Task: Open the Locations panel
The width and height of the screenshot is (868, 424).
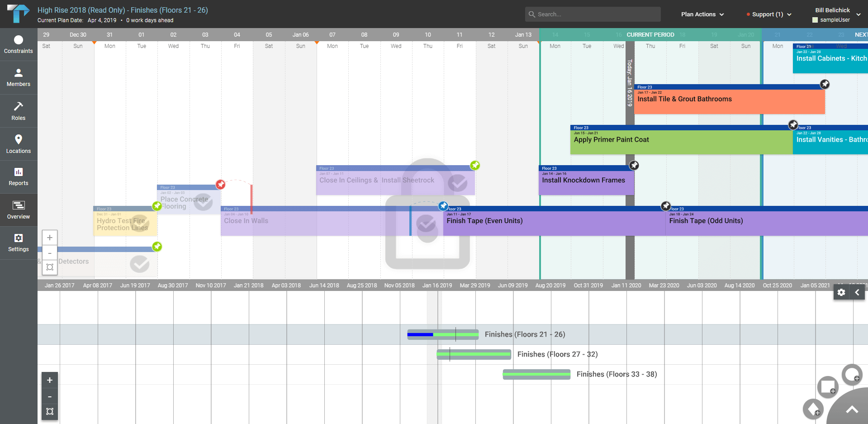Action: (19, 143)
